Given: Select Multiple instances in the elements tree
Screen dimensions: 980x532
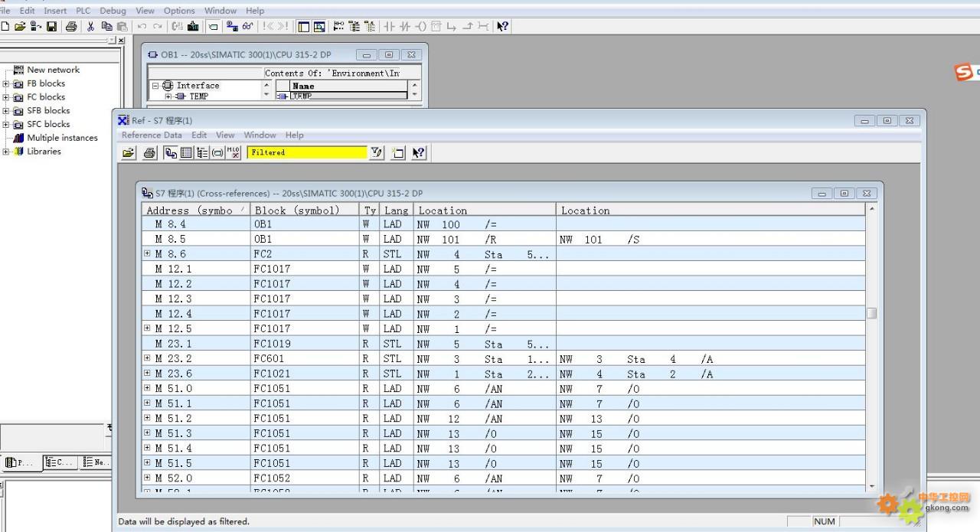Looking at the screenshot, I should click(63, 138).
